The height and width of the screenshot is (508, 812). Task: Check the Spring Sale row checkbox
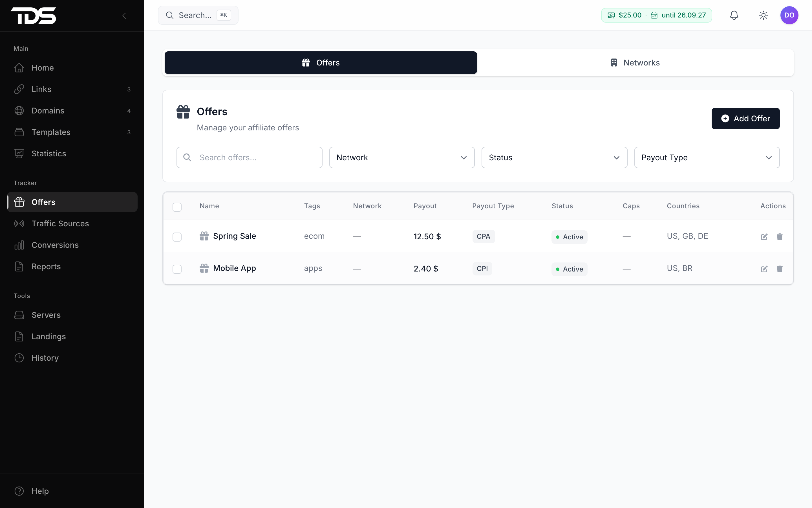point(177,237)
